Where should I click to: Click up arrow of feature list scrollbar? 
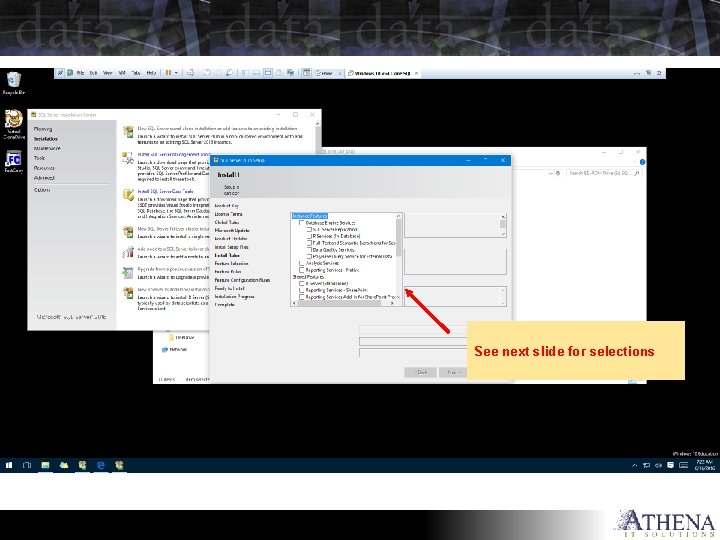click(x=399, y=216)
